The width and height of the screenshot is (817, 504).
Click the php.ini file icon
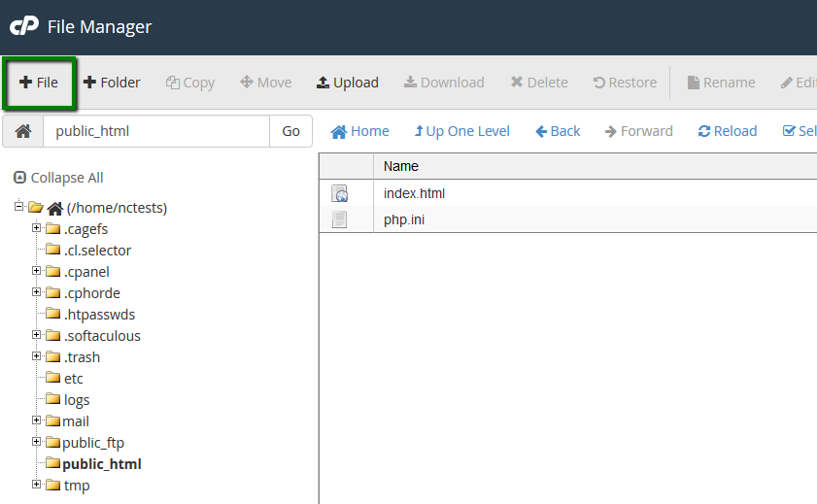[339, 219]
